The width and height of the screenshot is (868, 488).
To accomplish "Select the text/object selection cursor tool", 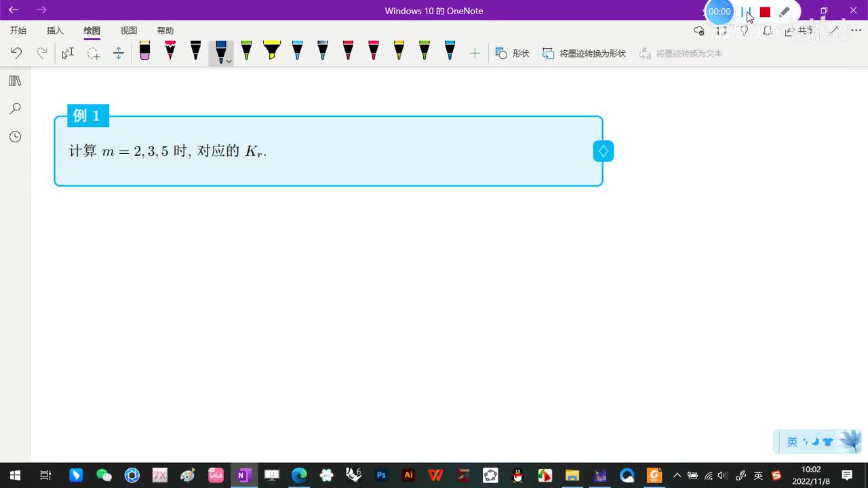I will tap(68, 53).
